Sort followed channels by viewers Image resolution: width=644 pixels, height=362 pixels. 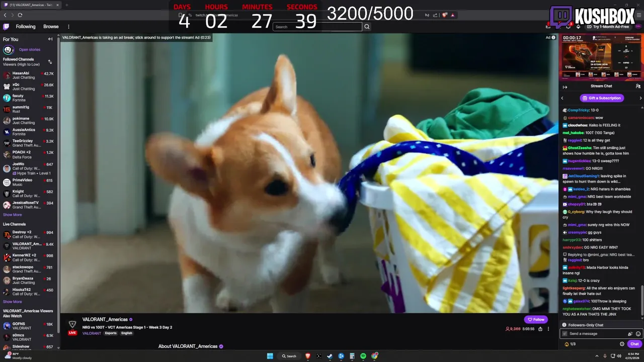(x=50, y=62)
